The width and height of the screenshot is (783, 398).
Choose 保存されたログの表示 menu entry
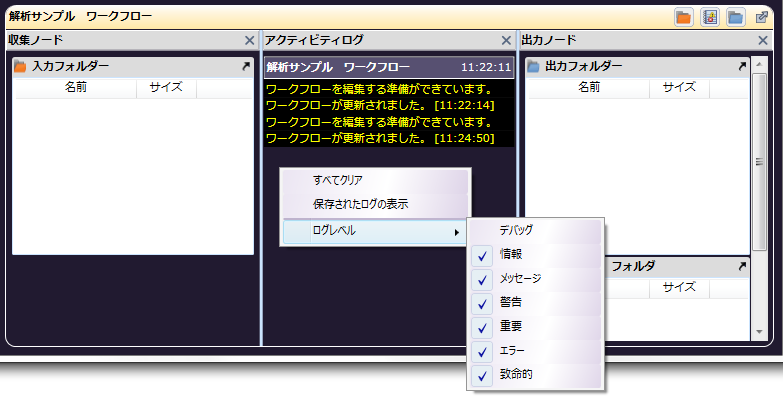pyautogui.click(x=376, y=205)
